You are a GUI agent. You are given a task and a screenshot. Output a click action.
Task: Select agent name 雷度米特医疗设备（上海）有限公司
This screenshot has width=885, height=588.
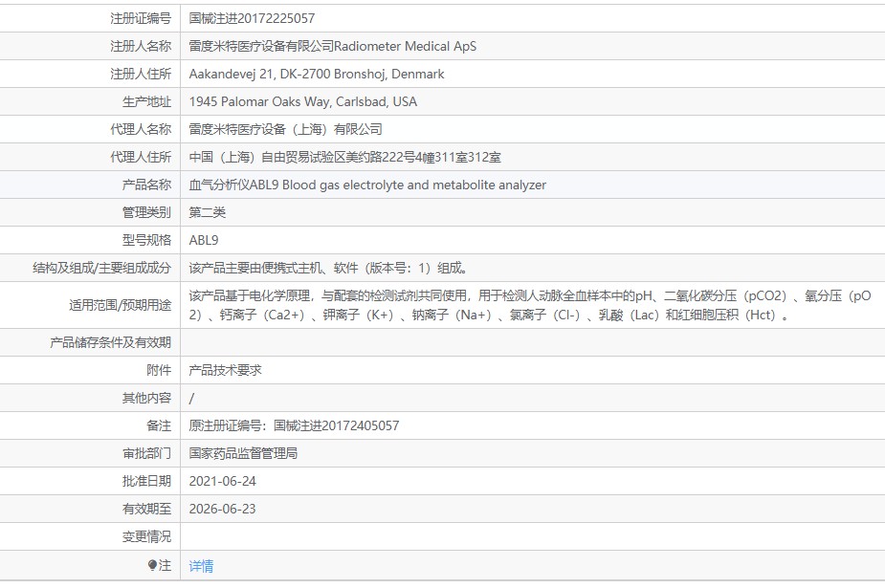tap(286, 129)
